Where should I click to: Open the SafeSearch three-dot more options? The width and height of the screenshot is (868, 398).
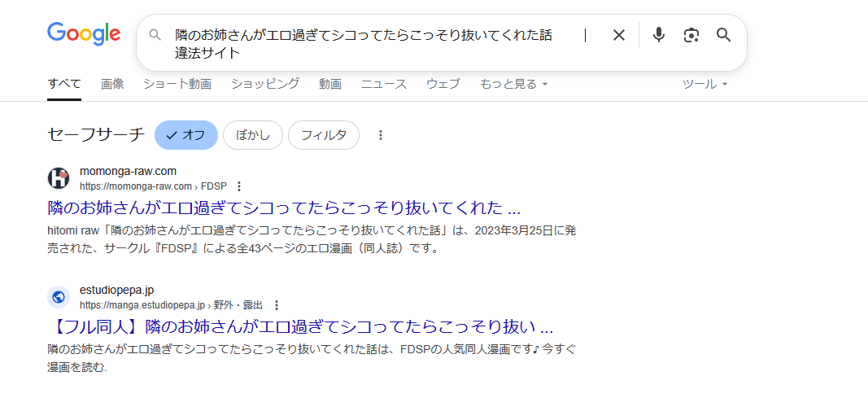pos(380,135)
